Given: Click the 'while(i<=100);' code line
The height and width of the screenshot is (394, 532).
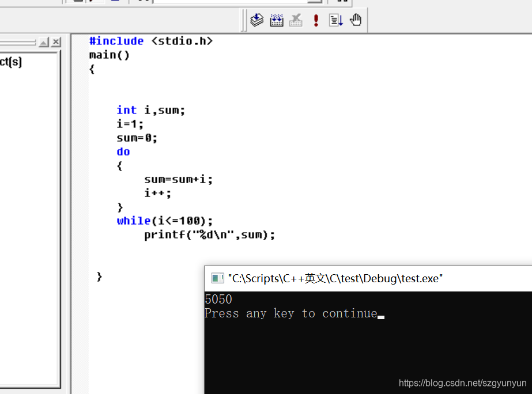Looking at the screenshot, I should [x=165, y=221].
